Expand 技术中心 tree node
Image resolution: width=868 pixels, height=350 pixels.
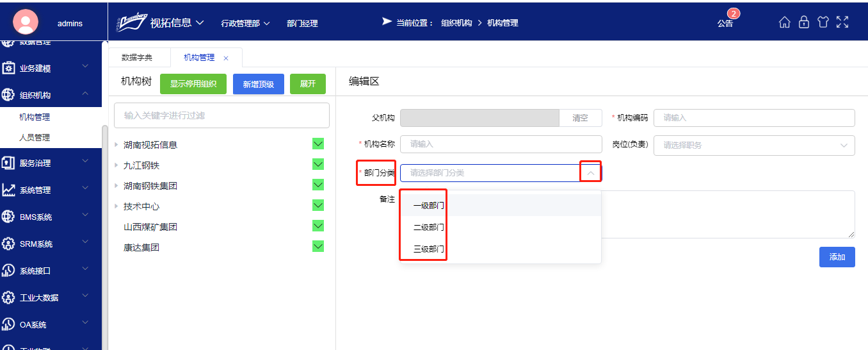point(117,206)
